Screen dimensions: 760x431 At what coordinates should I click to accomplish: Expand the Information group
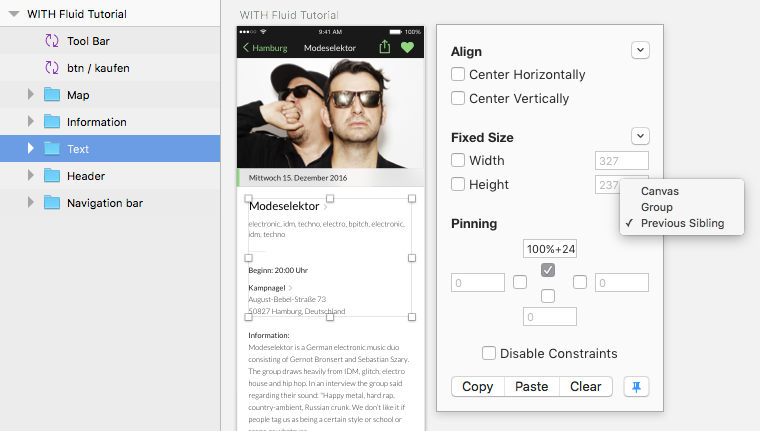tap(31, 122)
